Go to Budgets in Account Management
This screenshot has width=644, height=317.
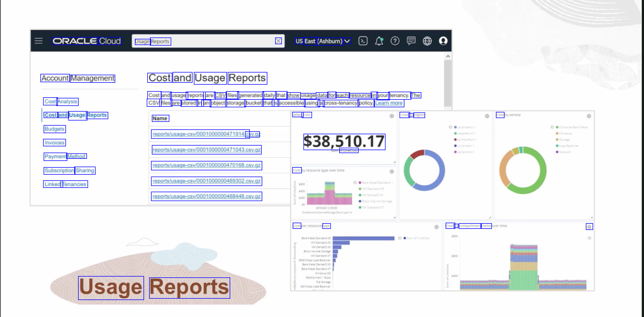pos(54,129)
